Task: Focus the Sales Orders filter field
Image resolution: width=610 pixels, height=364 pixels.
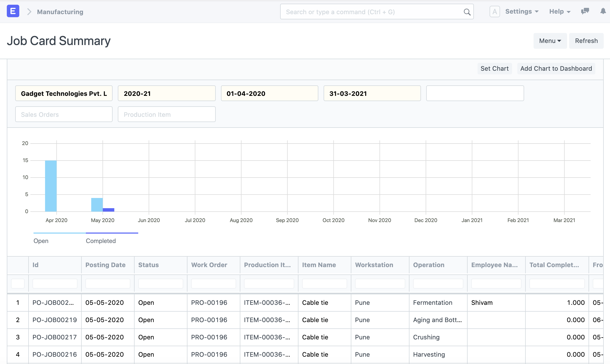Action: click(x=64, y=114)
